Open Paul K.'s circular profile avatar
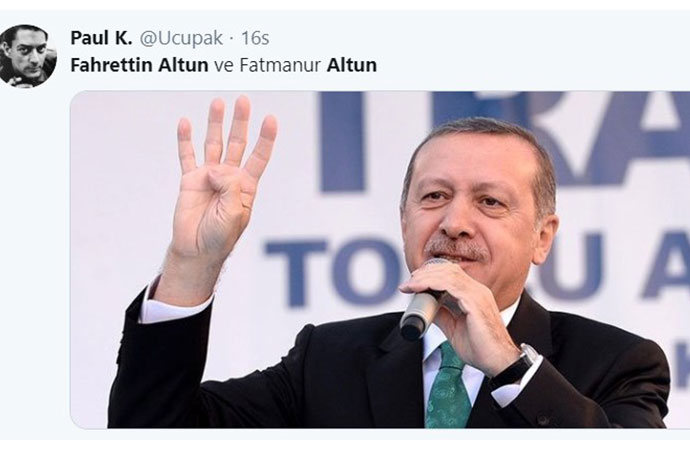Viewport: 690px width, 450px height. [x=28, y=56]
